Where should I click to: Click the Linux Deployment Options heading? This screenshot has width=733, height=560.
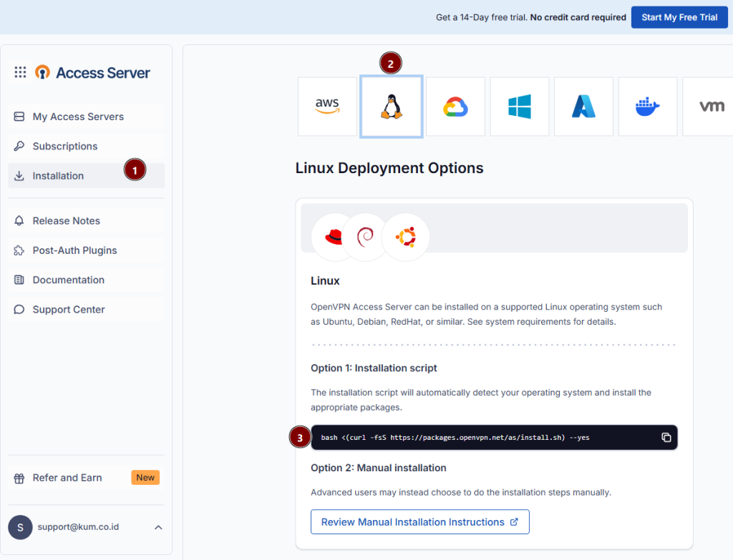389,167
